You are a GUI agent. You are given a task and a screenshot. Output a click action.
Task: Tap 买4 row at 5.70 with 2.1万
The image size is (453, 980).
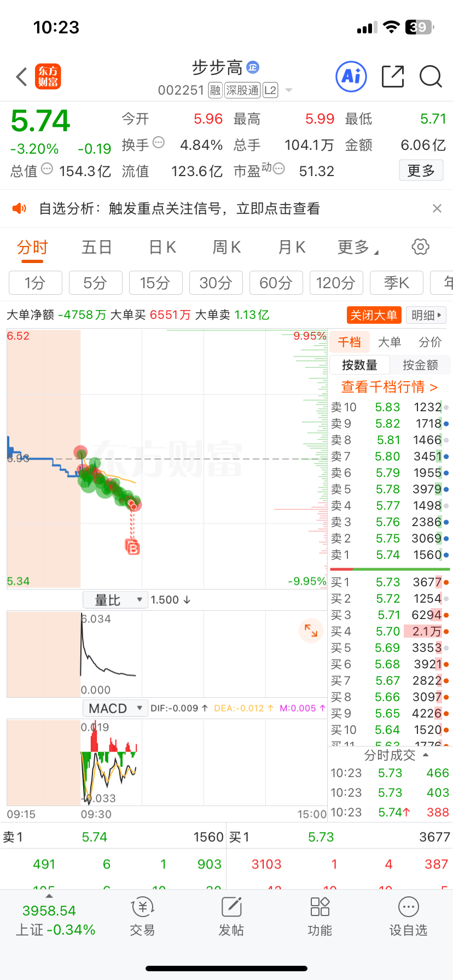390,631
